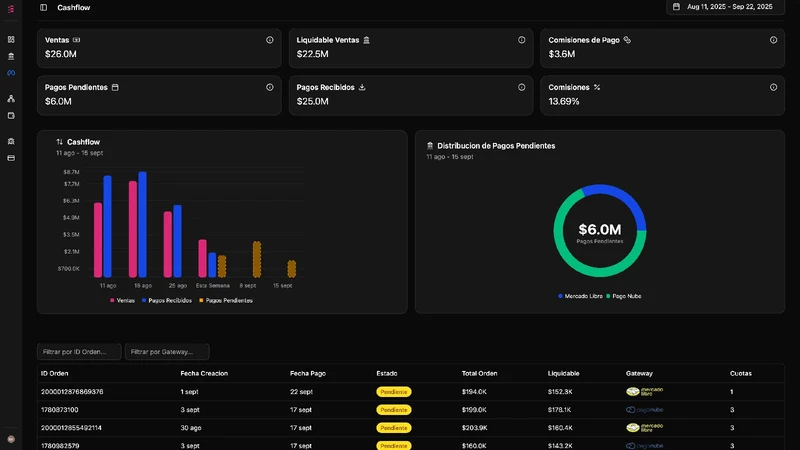Click the bank icon beside Distribucion de Pagos Pendientes
800x450 pixels.
(430, 145)
